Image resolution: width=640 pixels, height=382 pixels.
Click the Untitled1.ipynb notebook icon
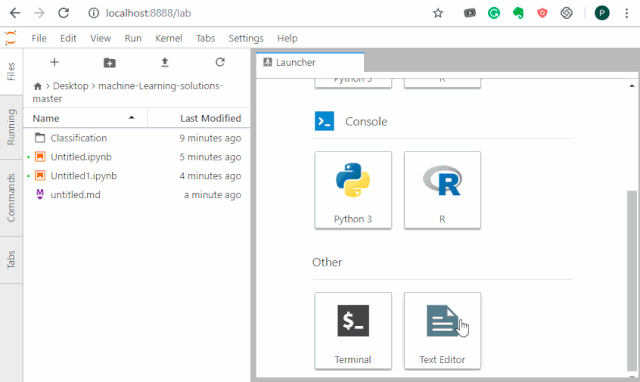pyautogui.click(x=40, y=176)
